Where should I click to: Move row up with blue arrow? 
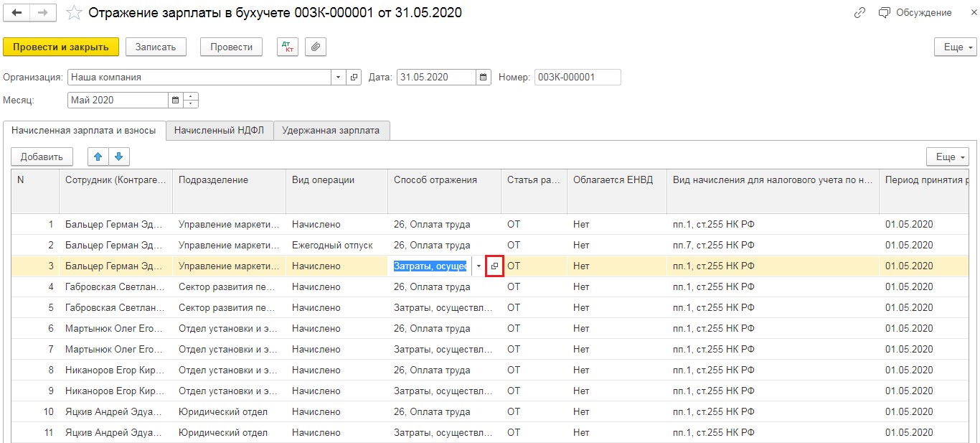(x=98, y=157)
